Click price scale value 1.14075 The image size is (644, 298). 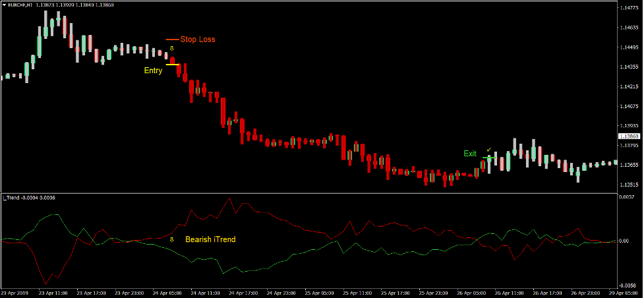630,106
